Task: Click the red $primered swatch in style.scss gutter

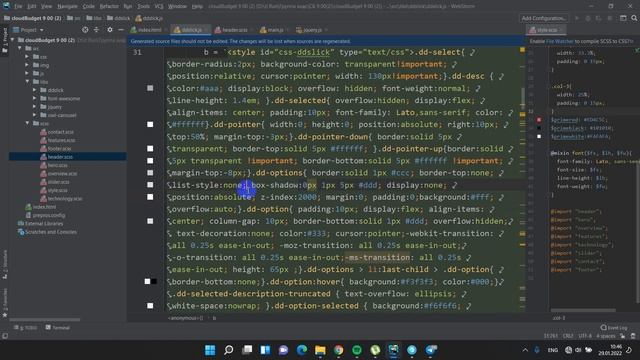Action: click(x=539, y=120)
